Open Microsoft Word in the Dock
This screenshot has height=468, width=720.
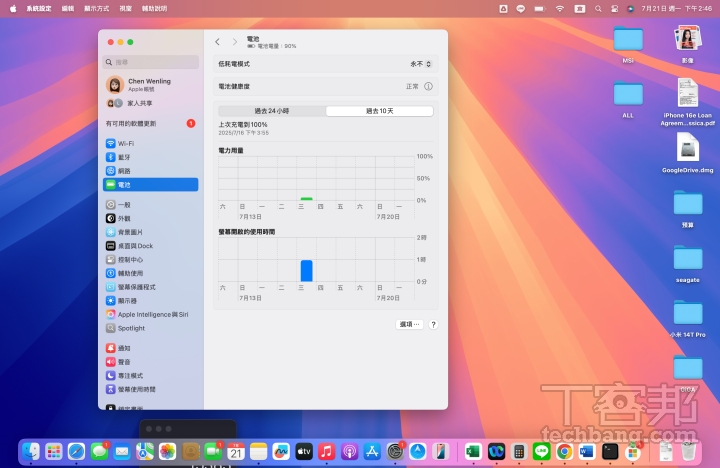[x=587, y=452]
